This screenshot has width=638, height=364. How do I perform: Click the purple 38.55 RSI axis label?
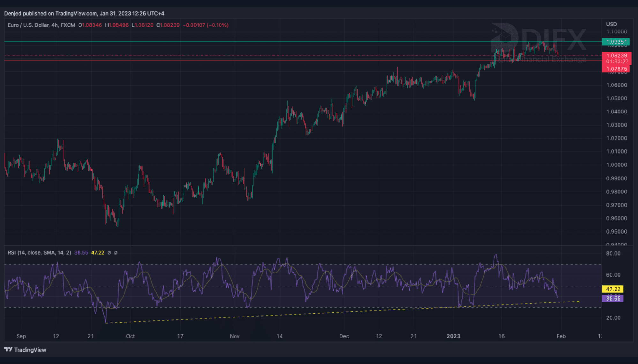pos(613,298)
